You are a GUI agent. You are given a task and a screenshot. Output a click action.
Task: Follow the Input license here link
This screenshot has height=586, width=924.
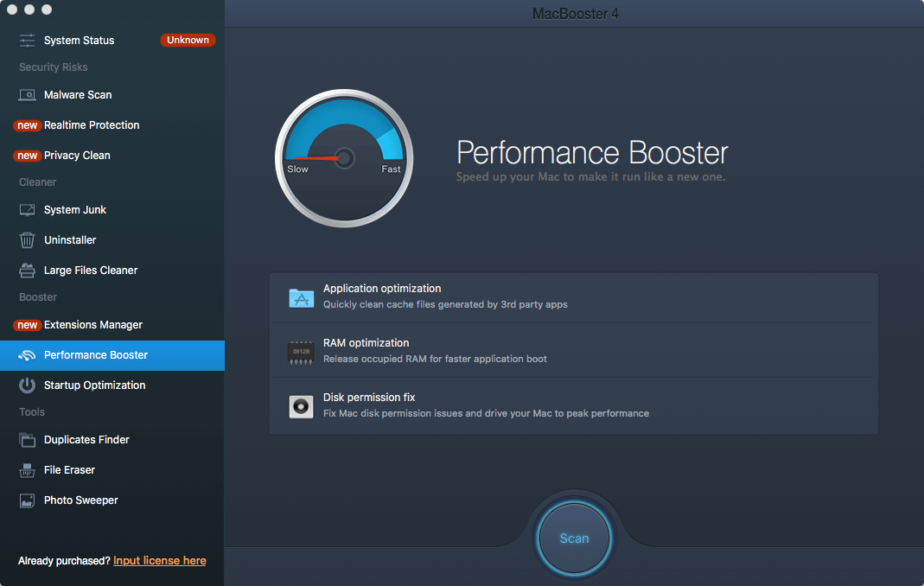point(159,561)
